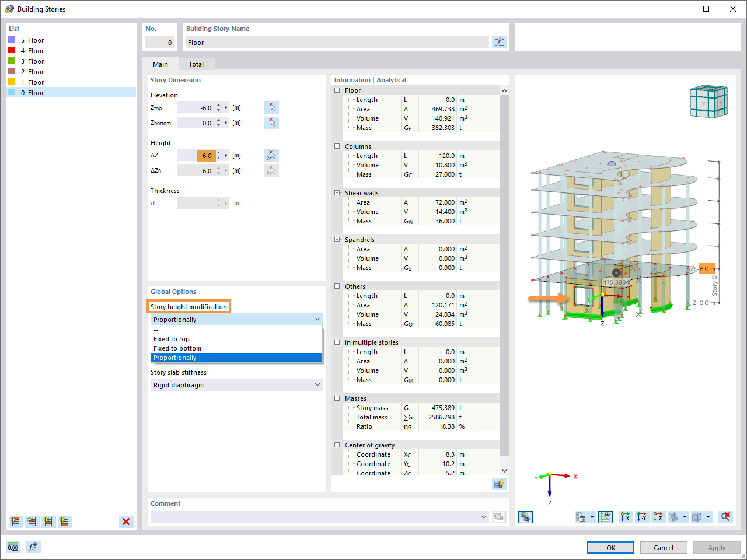Collapse the Shear walls group
Image resolution: width=747 pixels, height=560 pixels.
point(337,193)
